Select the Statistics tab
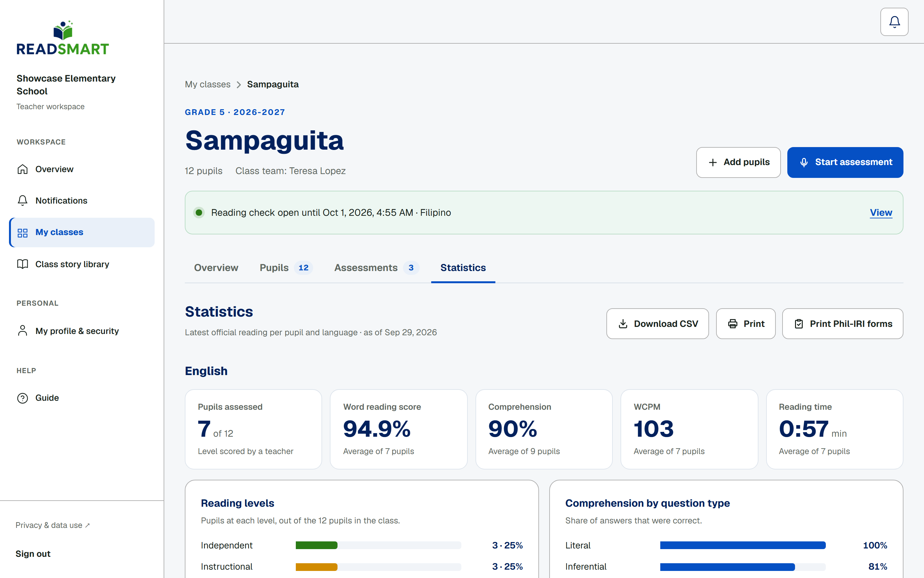 463,267
